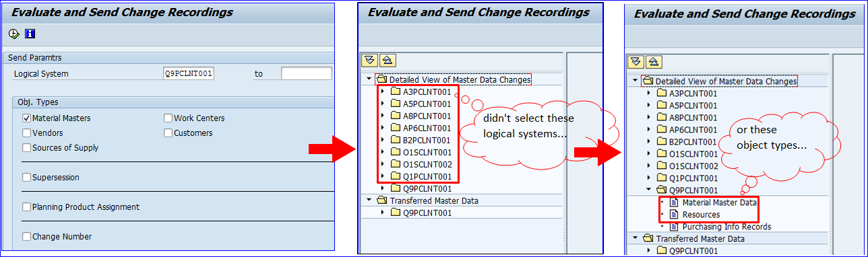Open the blue Information icon
The width and height of the screenshot is (868, 257).
click(30, 34)
